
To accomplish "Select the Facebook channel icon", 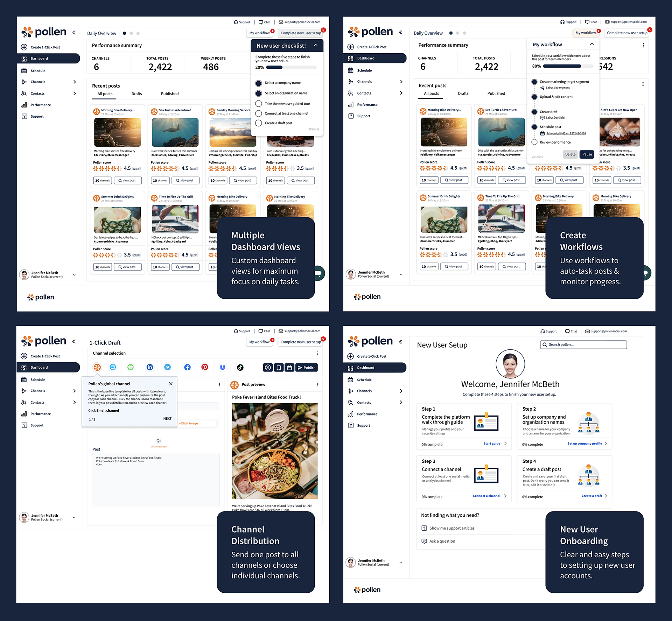I will 187,367.
